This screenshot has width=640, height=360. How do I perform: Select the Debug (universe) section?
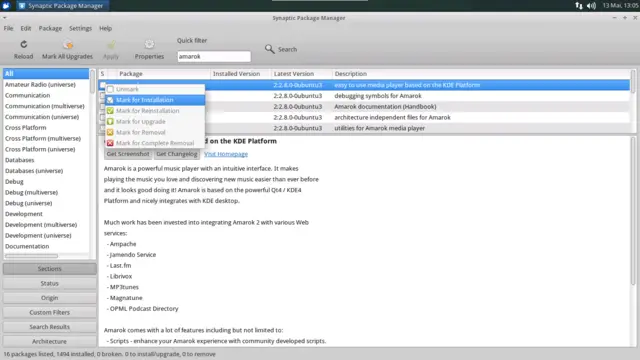point(46,203)
